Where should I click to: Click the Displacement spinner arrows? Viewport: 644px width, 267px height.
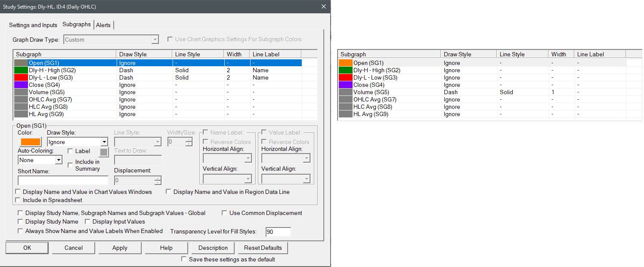click(158, 181)
